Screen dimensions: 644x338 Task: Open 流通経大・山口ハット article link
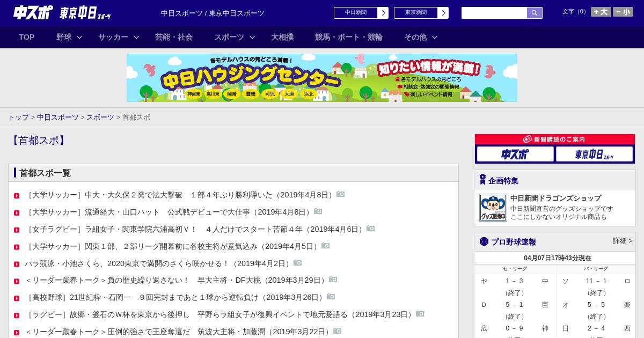tap(169, 212)
